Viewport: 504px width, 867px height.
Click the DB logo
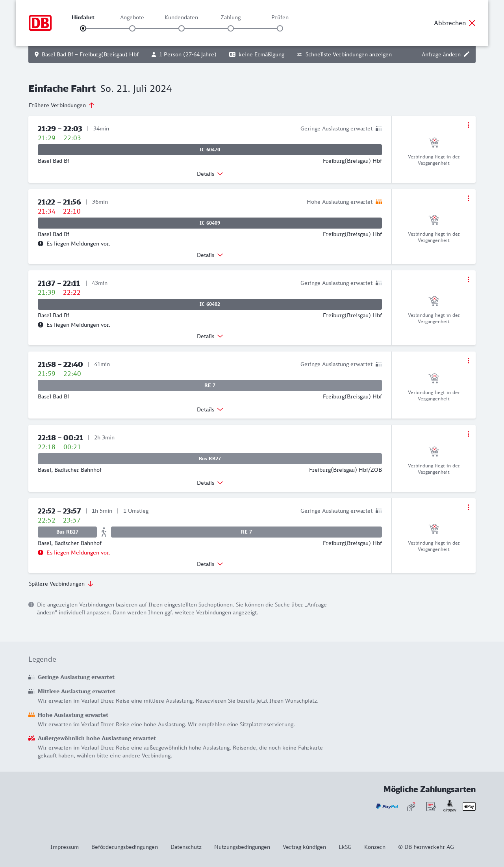click(x=40, y=23)
